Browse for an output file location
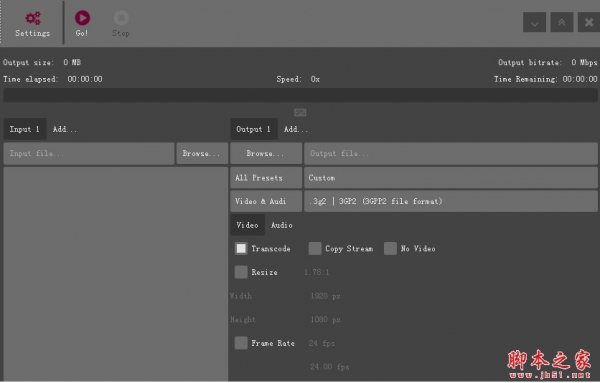 [x=266, y=154]
